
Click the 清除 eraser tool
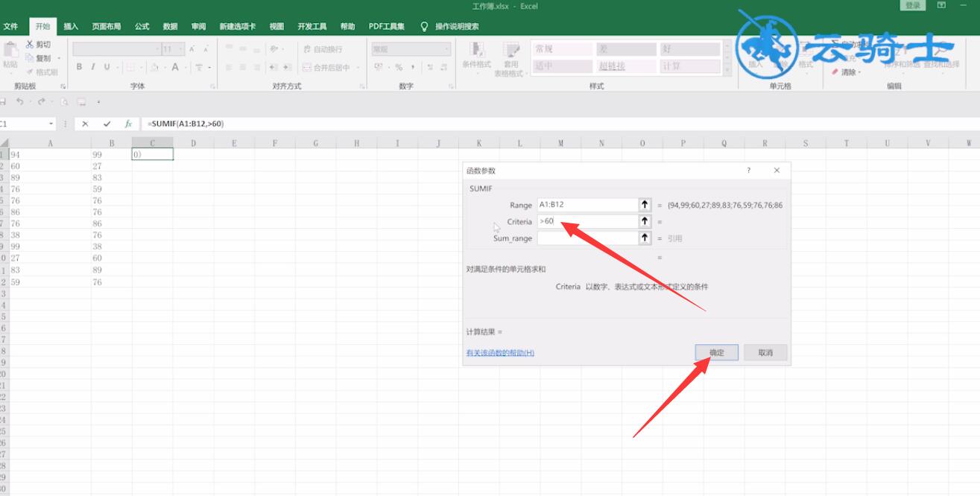846,72
